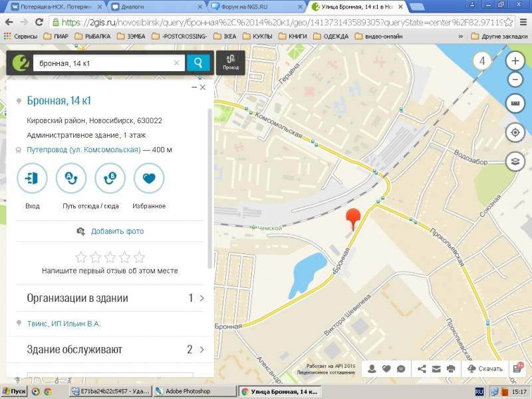Click the Вход entrance icon
This screenshot has width=532, height=399.
coord(32,178)
